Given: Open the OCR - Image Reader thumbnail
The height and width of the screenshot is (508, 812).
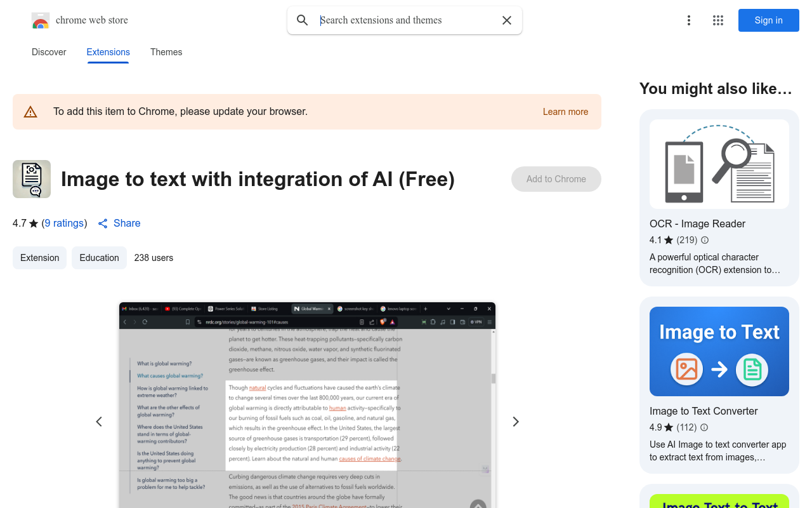Looking at the screenshot, I should pos(719,164).
